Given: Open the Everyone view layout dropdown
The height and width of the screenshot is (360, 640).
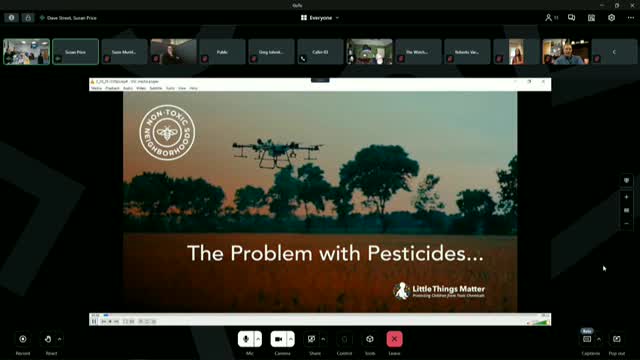Looking at the screenshot, I should point(320,18).
